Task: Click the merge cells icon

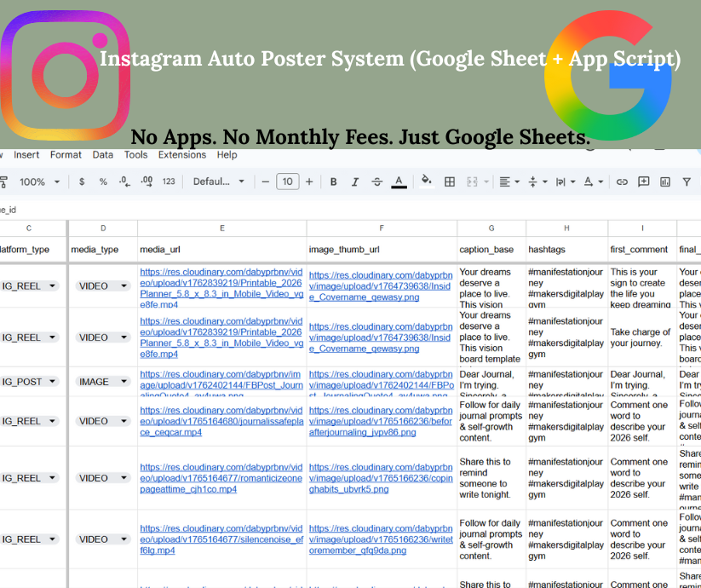Action: click(x=472, y=182)
